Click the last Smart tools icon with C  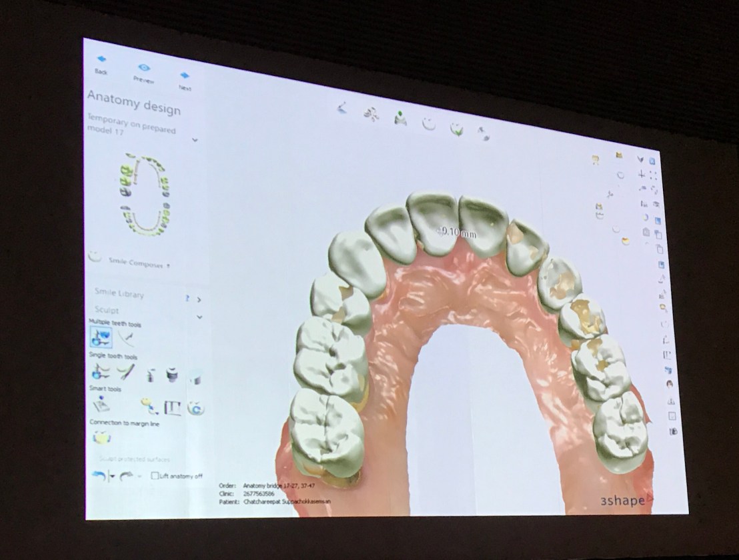coord(195,409)
